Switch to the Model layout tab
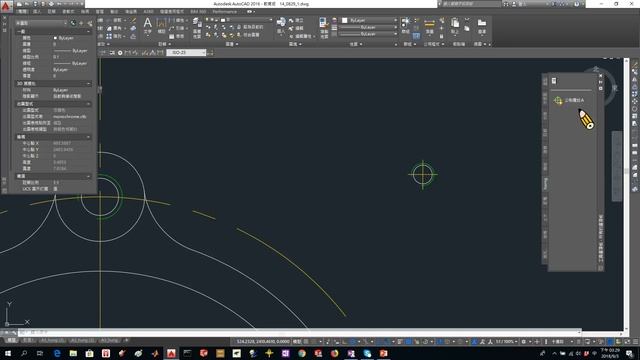This screenshot has height=360, width=640. point(11,340)
